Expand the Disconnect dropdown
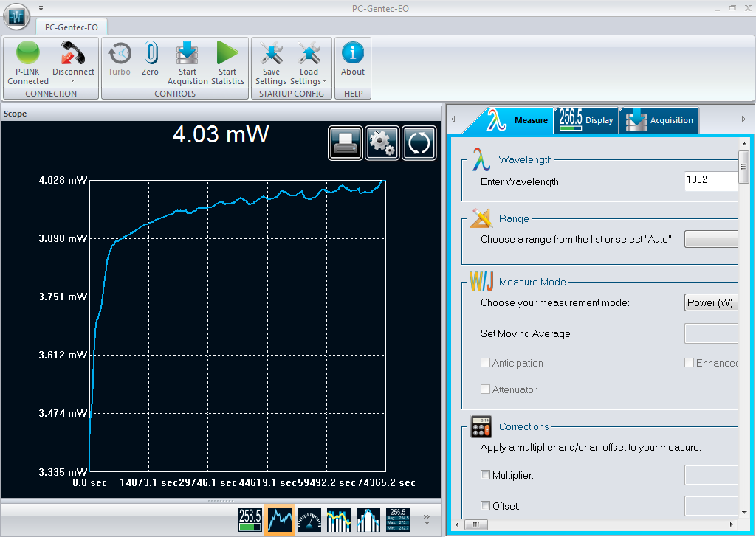Image resolution: width=756 pixels, height=537 pixels. (73, 81)
